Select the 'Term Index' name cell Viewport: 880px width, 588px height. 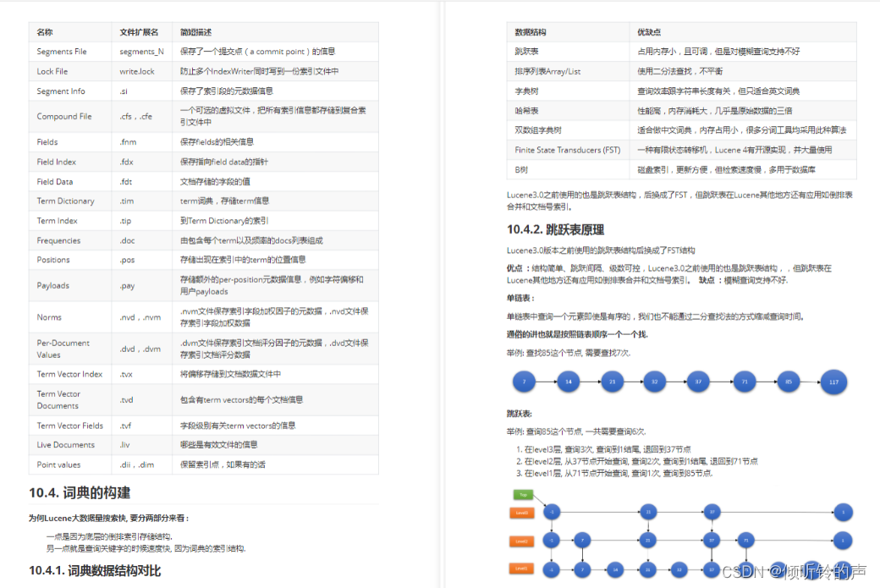tap(70, 221)
